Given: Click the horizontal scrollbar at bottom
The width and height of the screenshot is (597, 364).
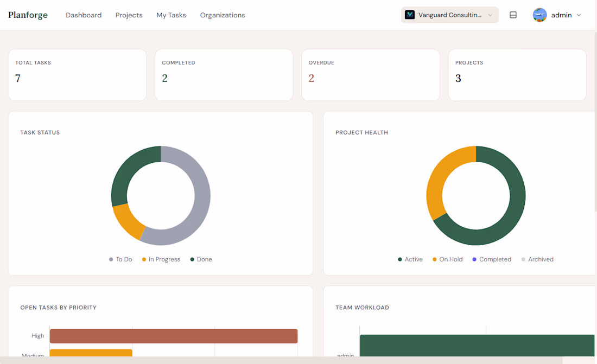Looking at the screenshot, I should tap(281, 360).
